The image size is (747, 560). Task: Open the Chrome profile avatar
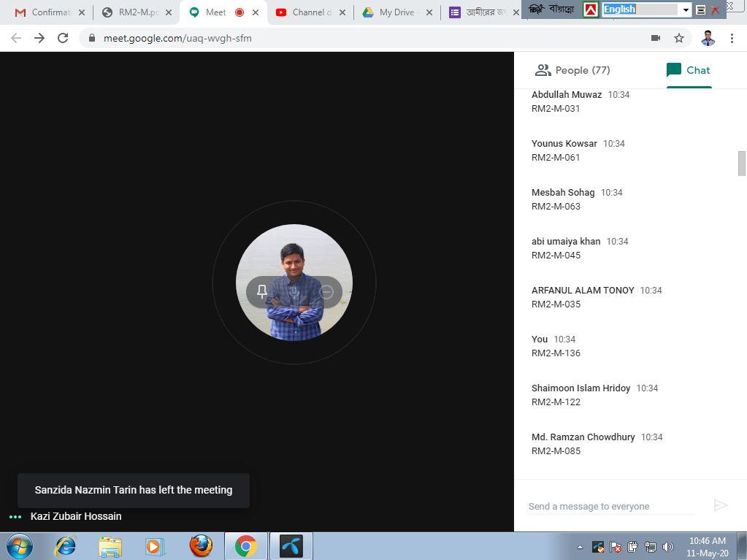[707, 38]
